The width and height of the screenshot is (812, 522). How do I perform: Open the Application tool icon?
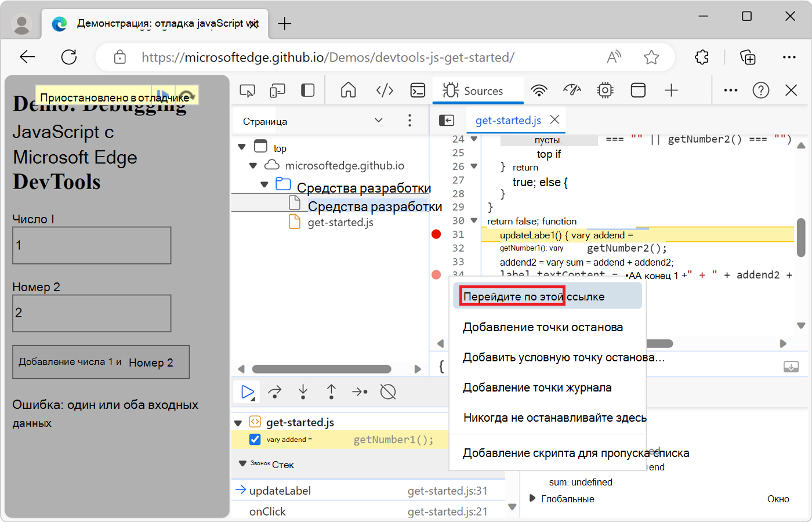[x=638, y=90]
